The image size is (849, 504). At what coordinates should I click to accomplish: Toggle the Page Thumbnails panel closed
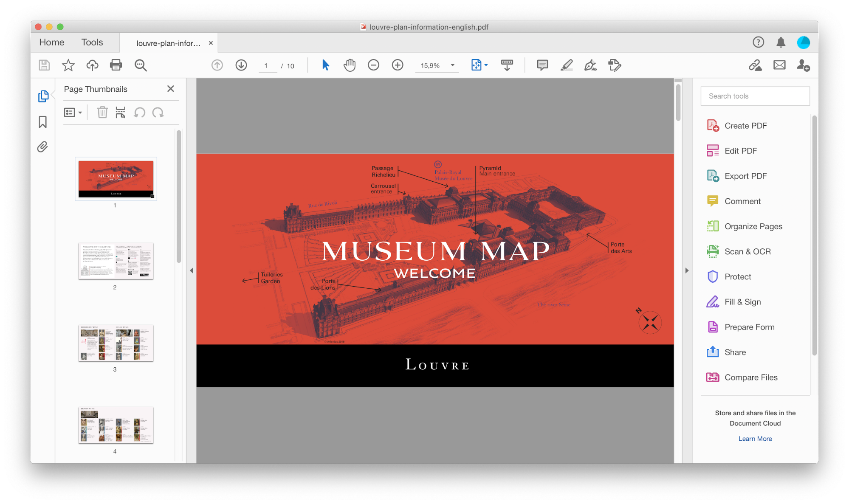170,88
